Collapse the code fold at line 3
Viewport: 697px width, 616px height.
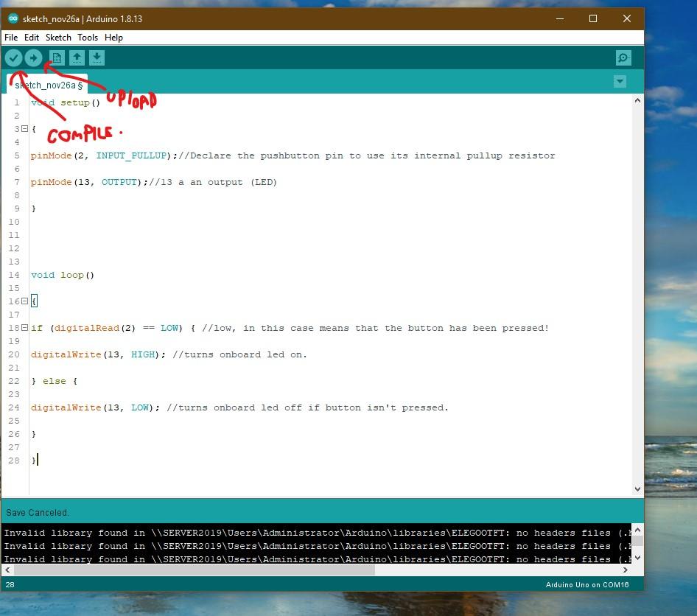(25, 129)
